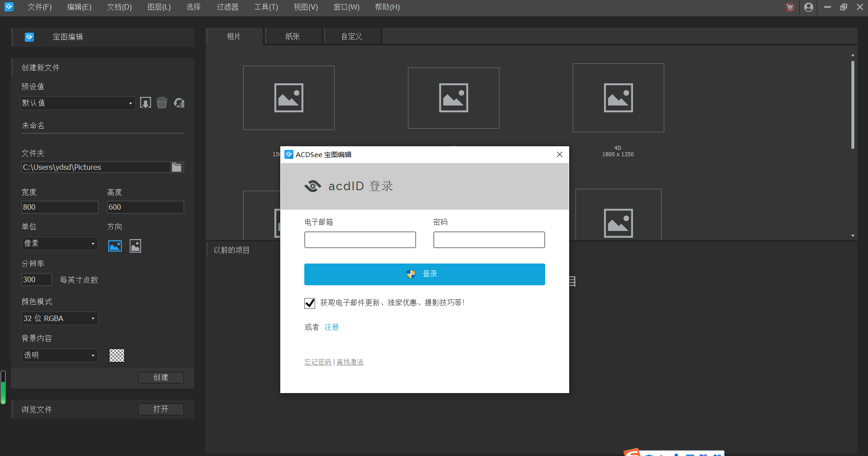Screen dimensions: 868x456
Task: Click the 宽度 field showing 800
Action: (60, 207)
